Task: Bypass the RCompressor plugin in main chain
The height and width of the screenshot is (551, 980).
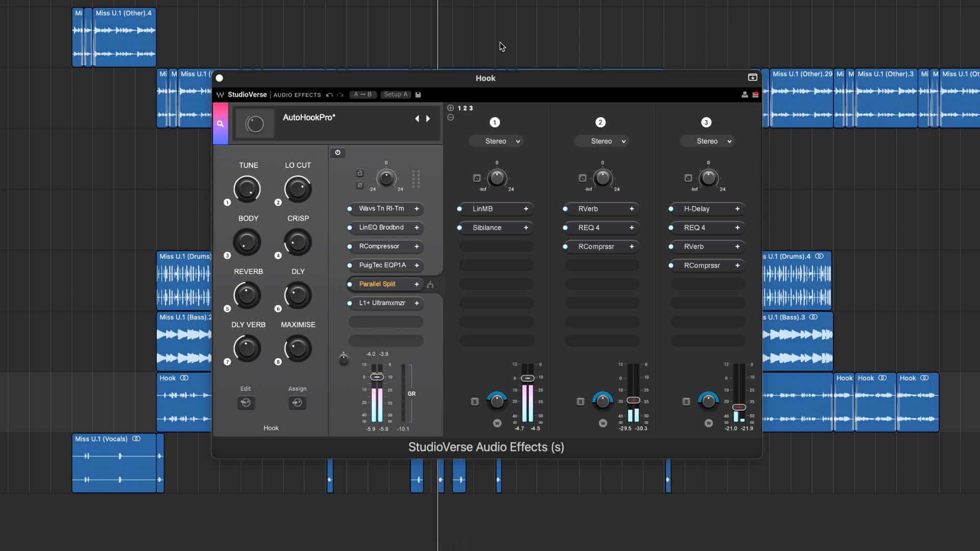Action: point(350,246)
